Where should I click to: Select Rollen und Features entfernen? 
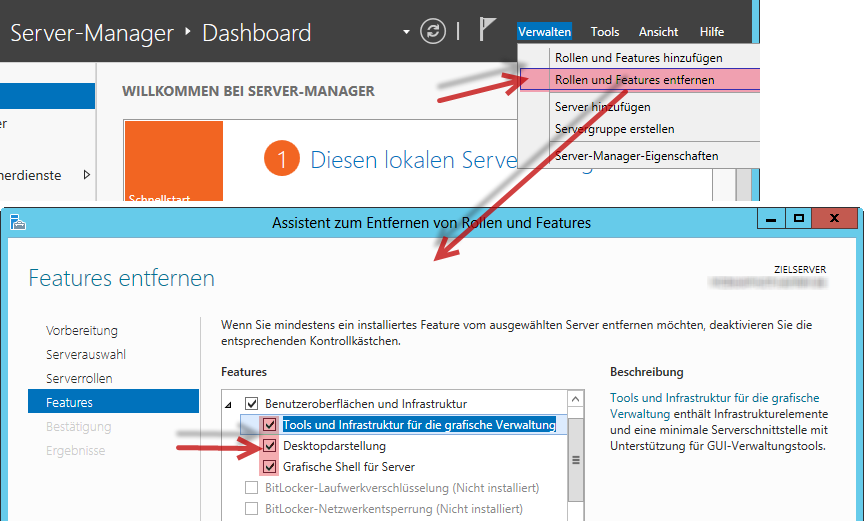pos(639,80)
